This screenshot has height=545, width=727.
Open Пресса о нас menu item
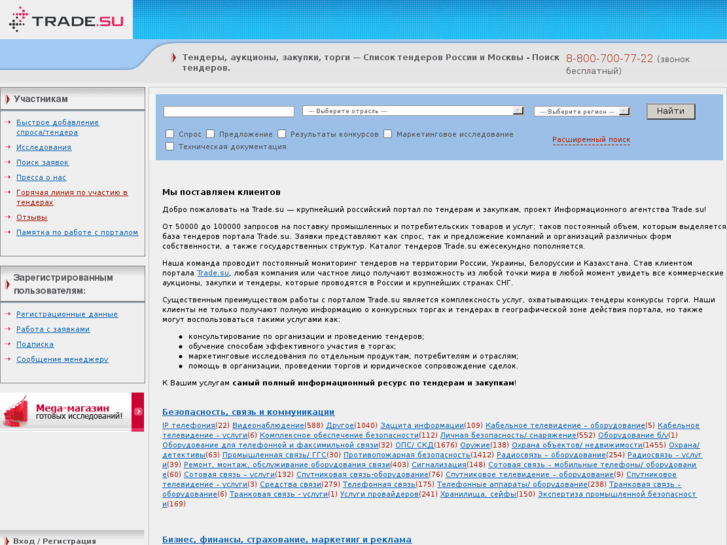tap(41, 177)
